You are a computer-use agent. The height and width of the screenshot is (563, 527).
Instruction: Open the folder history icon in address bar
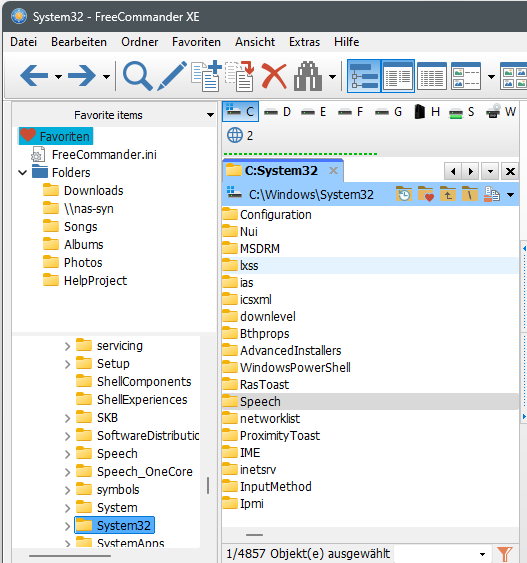pyautogui.click(x=404, y=194)
